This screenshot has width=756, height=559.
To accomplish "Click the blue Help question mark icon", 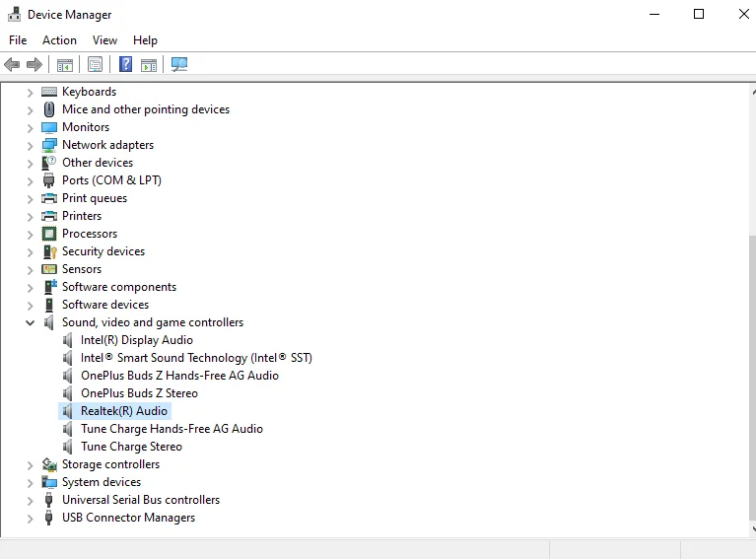I will (125, 64).
